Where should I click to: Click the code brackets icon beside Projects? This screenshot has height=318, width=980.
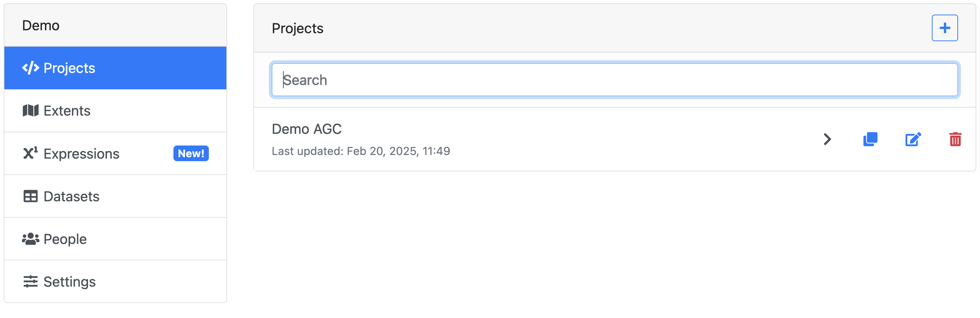30,68
